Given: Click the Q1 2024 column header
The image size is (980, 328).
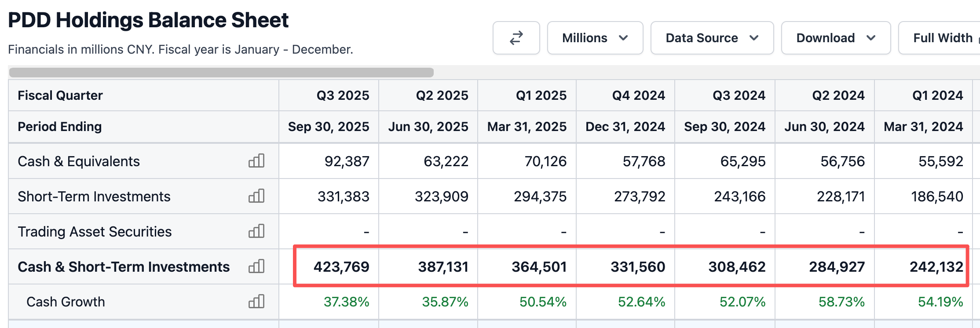Looking at the screenshot, I should (937, 95).
